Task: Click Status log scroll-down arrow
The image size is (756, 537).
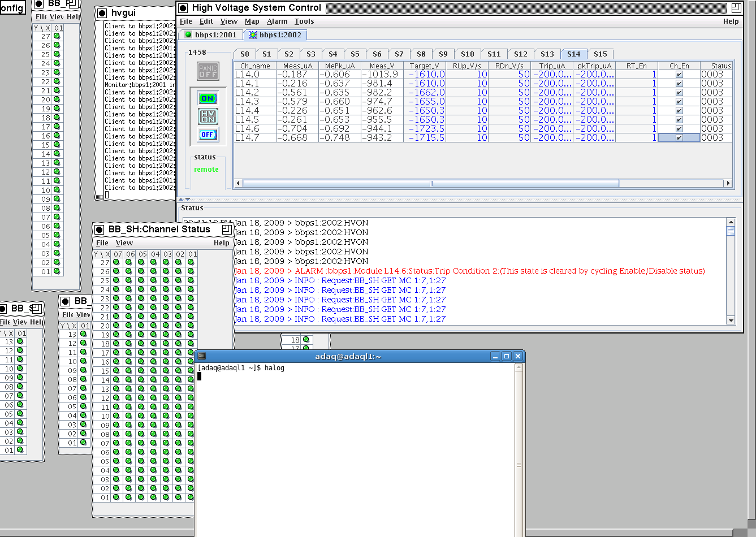Action: (x=731, y=321)
